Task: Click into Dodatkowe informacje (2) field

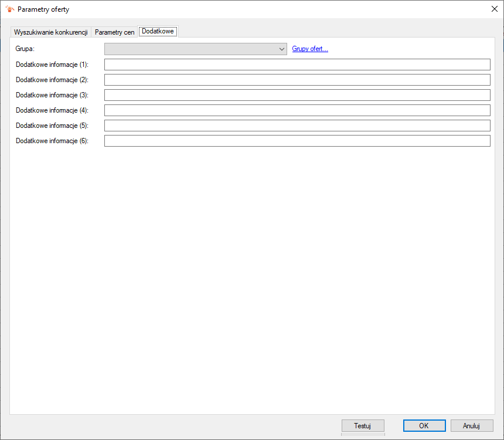Action: coord(297,80)
